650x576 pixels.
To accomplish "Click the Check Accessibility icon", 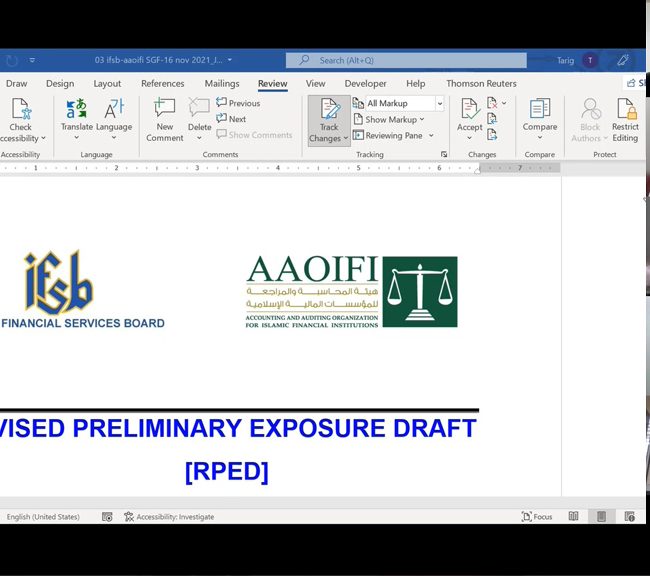I will [x=21, y=109].
